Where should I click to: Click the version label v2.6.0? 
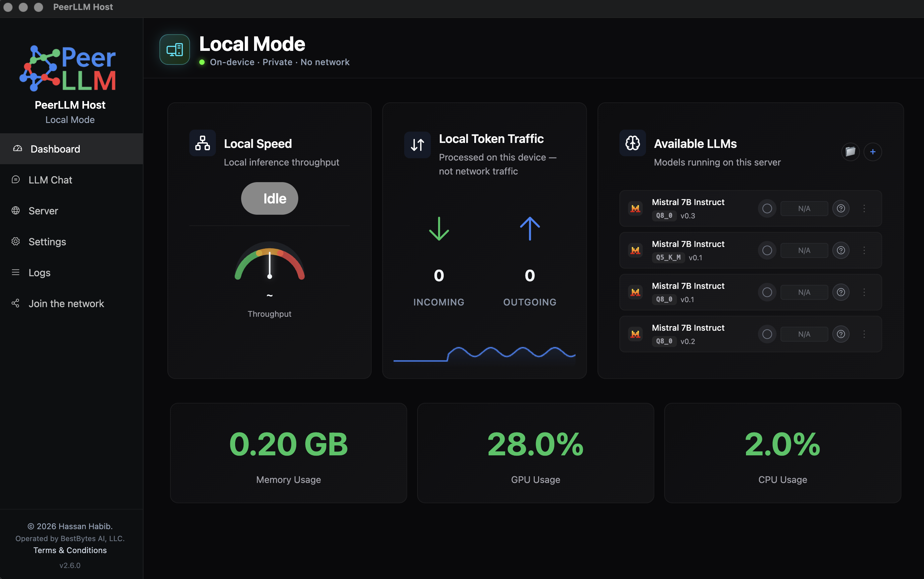[70, 565]
